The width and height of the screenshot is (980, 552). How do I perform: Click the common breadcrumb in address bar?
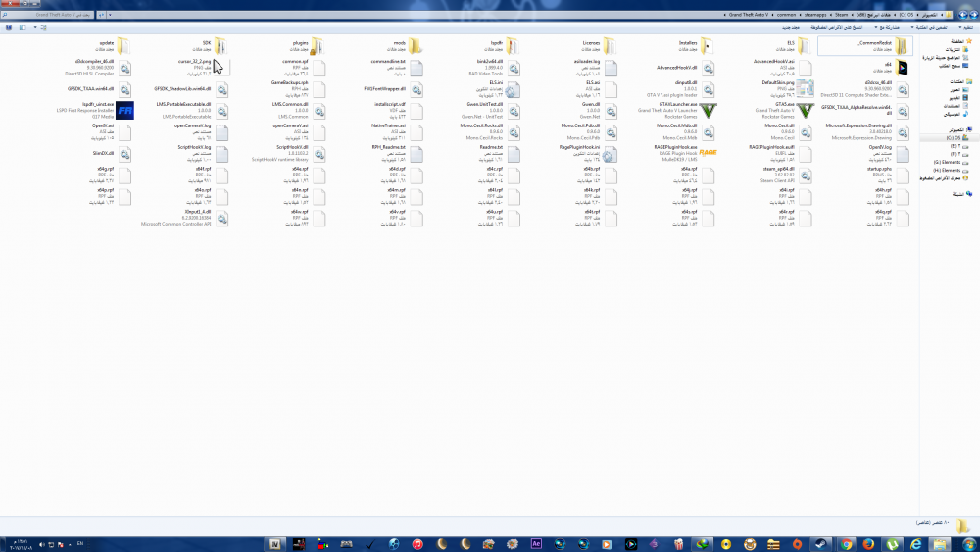pos(786,15)
